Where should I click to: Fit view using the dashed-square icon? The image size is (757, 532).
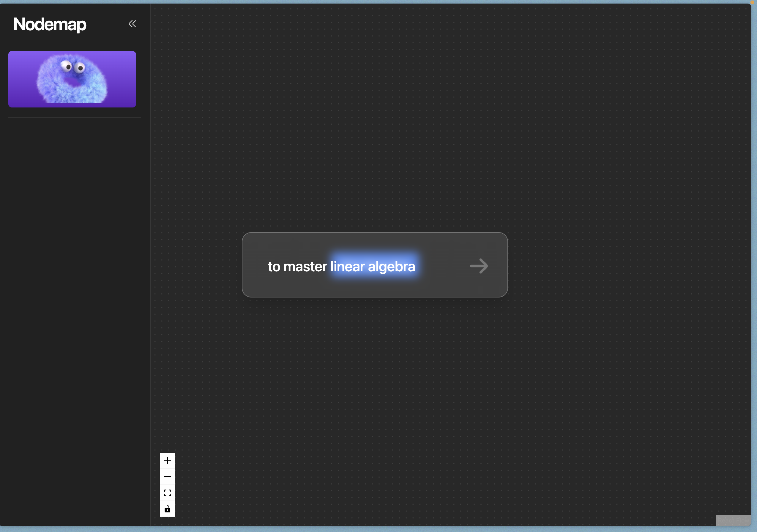[168, 493]
